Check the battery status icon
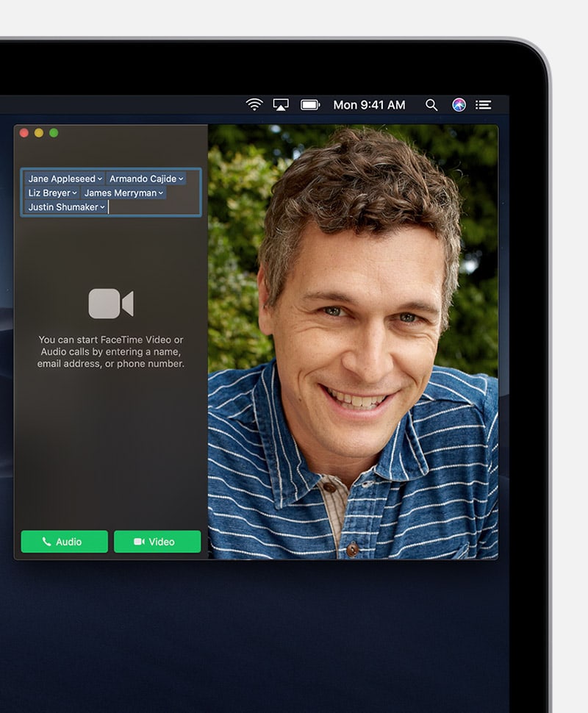The image size is (588, 713). click(x=310, y=104)
